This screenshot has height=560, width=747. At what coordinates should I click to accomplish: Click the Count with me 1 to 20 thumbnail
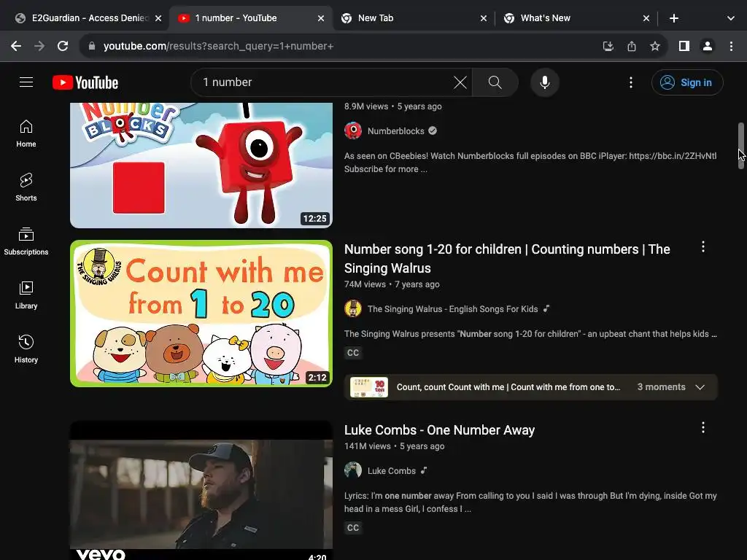[x=201, y=314]
